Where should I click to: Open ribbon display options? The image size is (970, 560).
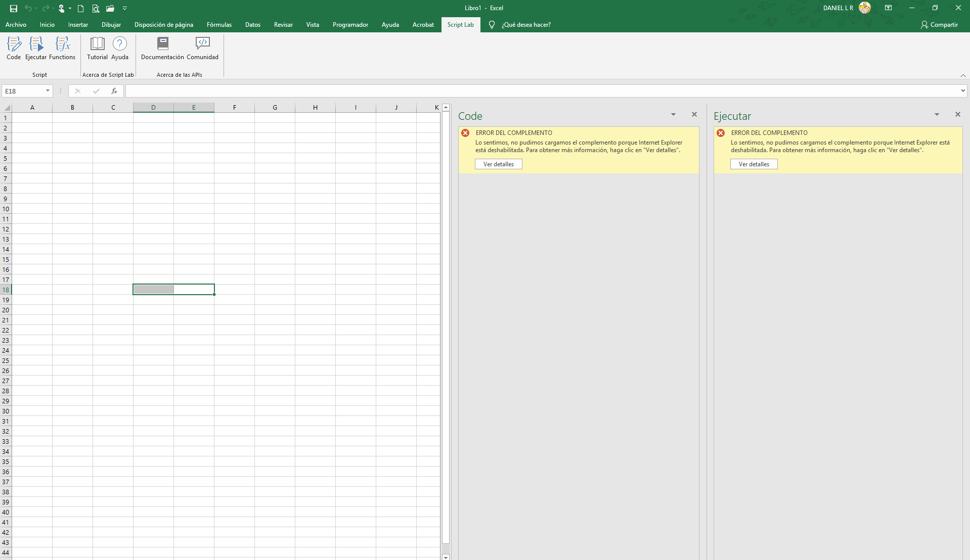click(888, 8)
